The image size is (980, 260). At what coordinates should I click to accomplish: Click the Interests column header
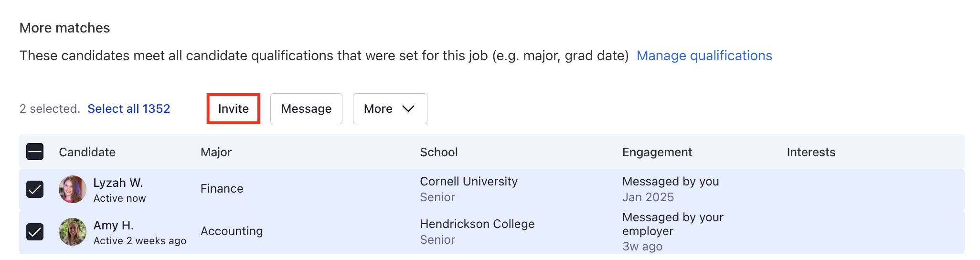pos(811,152)
